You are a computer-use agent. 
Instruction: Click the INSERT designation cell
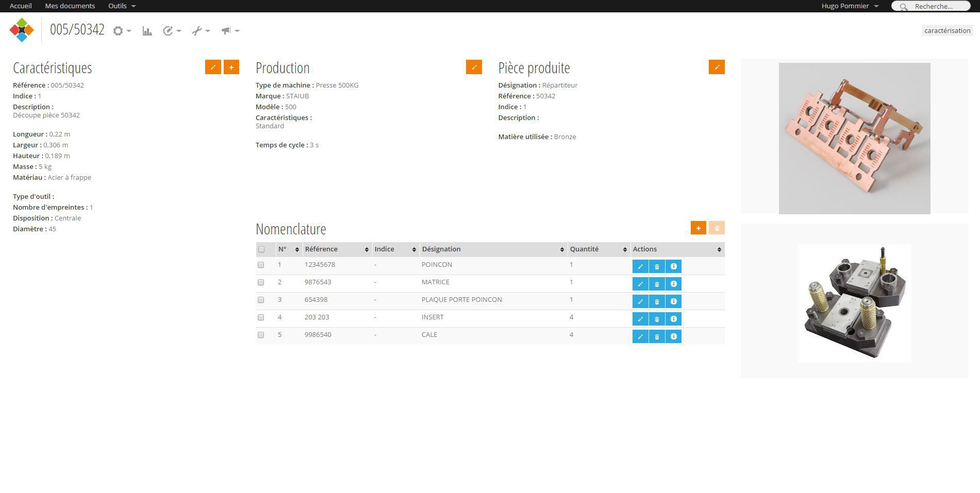point(433,317)
